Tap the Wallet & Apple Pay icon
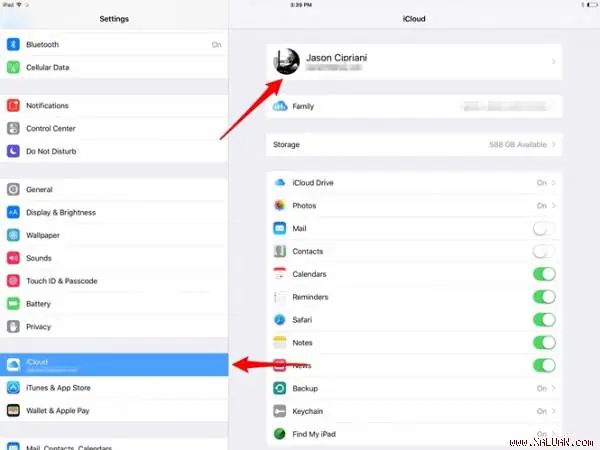This screenshot has width=600, height=450. pyautogui.click(x=13, y=410)
